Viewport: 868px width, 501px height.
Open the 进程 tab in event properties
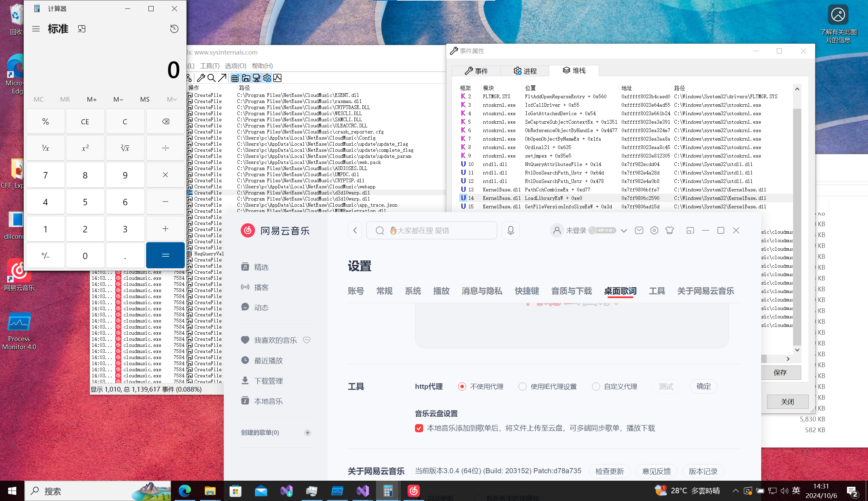(x=525, y=71)
